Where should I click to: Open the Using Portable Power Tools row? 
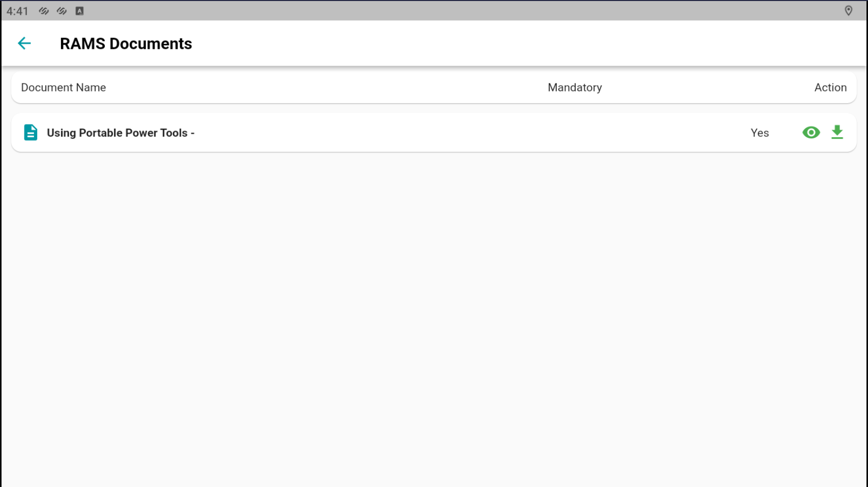(x=434, y=133)
